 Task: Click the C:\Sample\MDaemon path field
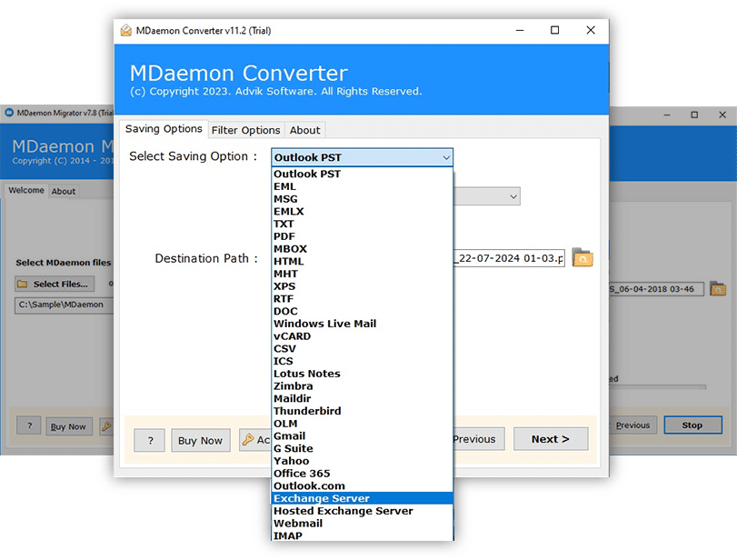64,305
